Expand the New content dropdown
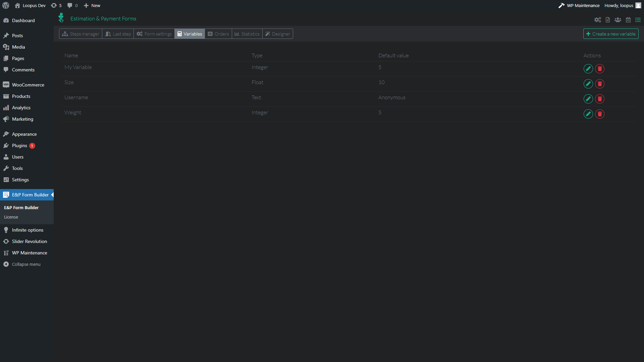Viewport: 644px width, 362px height. [92, 5]
